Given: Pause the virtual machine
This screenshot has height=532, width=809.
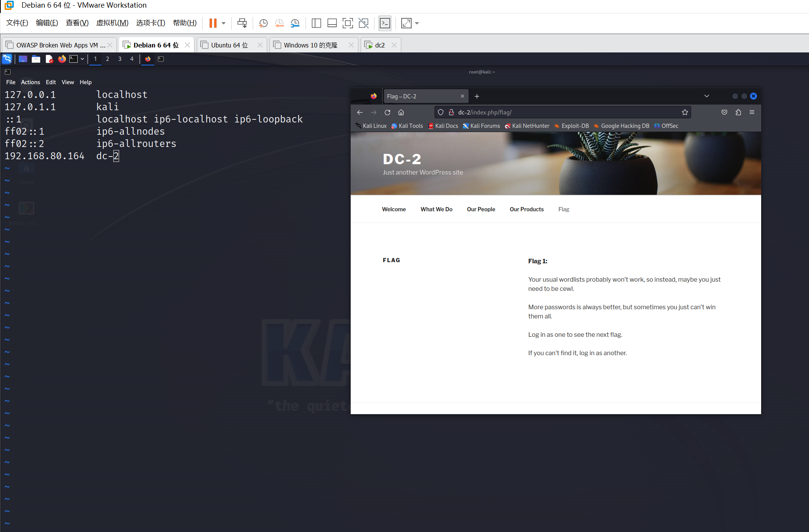Looking at the screenshot, I should point(213,23).
